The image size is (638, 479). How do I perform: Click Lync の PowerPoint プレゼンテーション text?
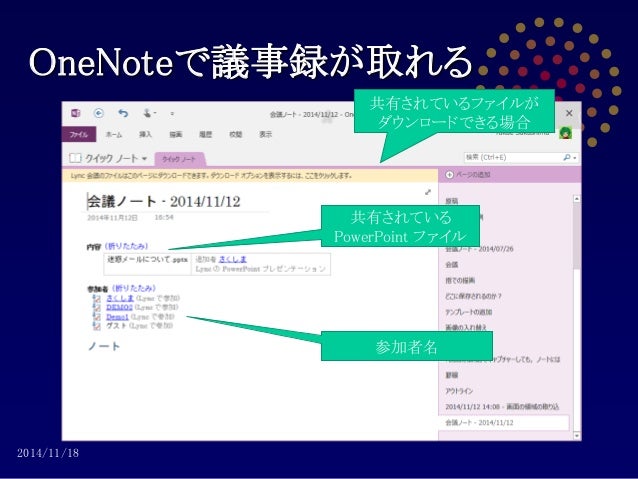pos(260,269)
